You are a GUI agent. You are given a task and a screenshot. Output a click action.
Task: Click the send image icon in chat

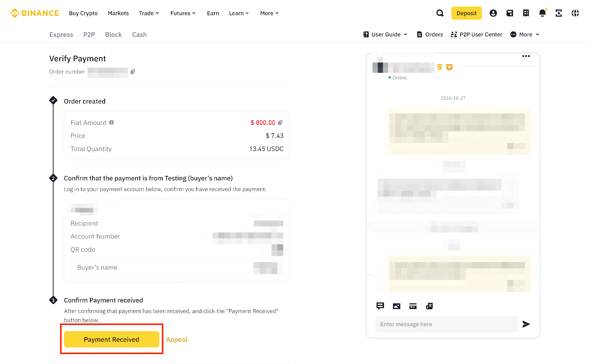(x=396, y=306)
